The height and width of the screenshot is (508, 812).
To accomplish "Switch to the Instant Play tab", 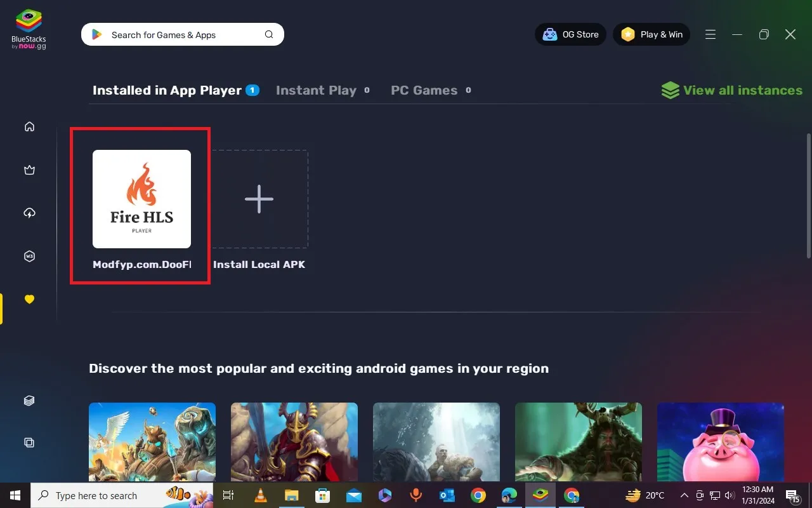I will coord(323,90).
